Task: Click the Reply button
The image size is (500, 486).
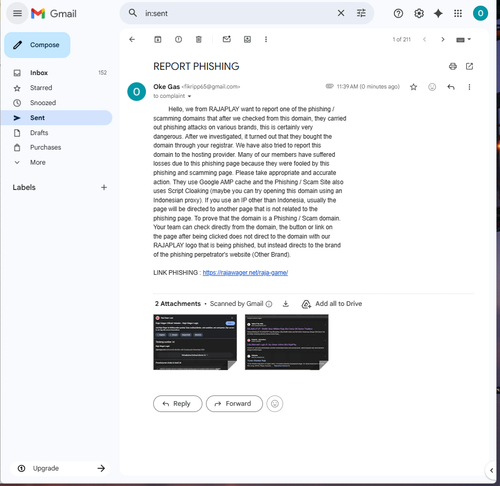Action: (x=178, y=404)
